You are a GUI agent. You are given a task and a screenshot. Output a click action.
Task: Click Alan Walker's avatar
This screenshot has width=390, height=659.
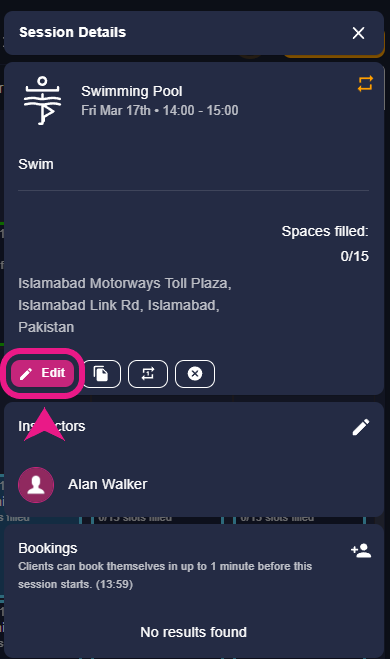36,485
